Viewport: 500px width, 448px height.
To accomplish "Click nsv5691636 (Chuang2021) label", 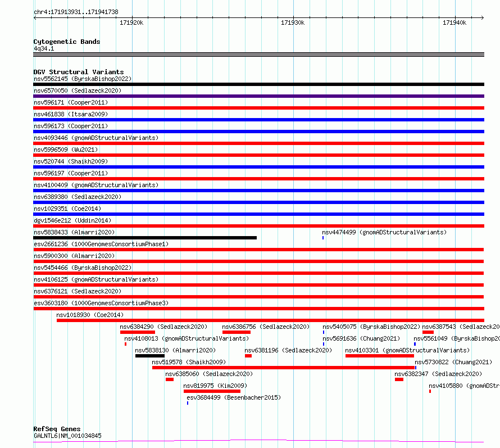I will (361, 338).
